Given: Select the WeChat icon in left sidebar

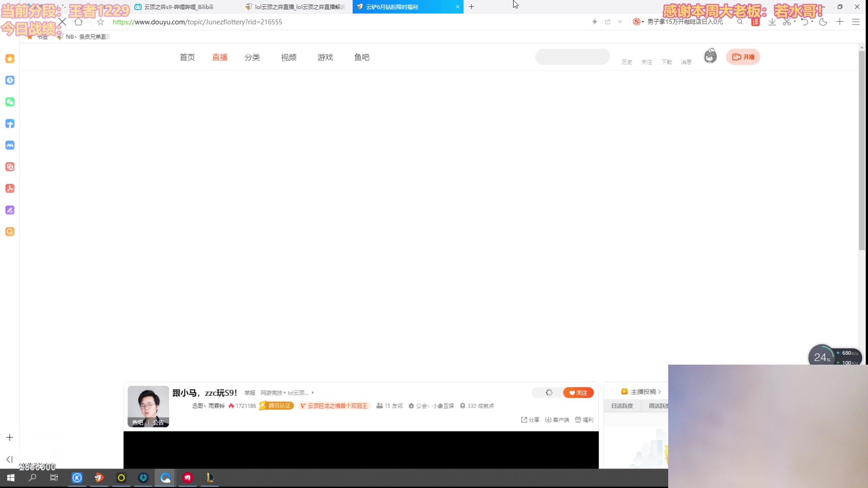Looking at the screenshot, I should point(9,102).
